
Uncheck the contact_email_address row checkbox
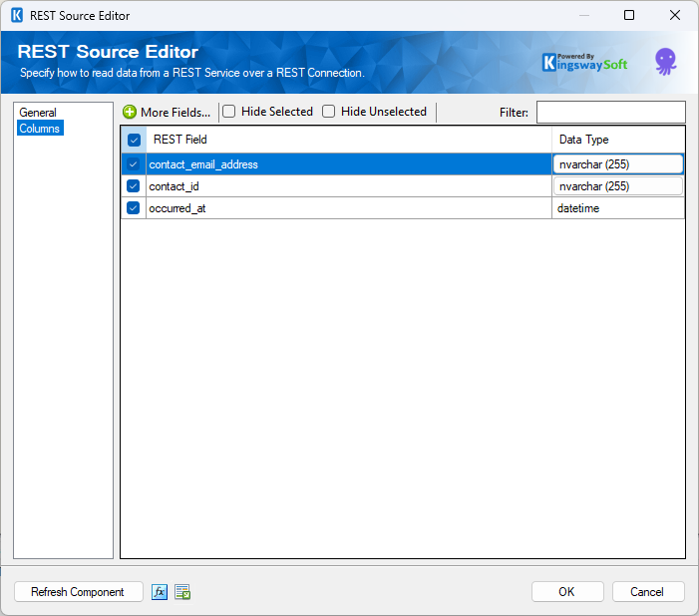click(x=134, y=164)
